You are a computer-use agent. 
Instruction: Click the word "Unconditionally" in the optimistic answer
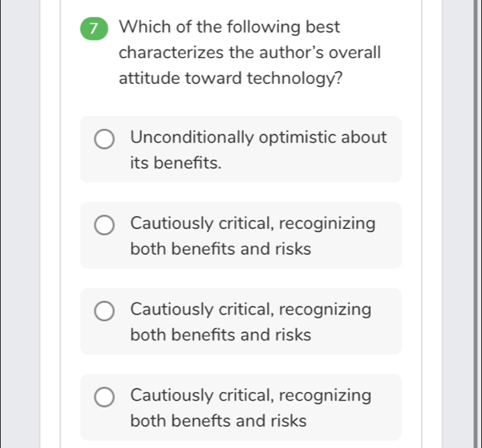coord(191,138)
